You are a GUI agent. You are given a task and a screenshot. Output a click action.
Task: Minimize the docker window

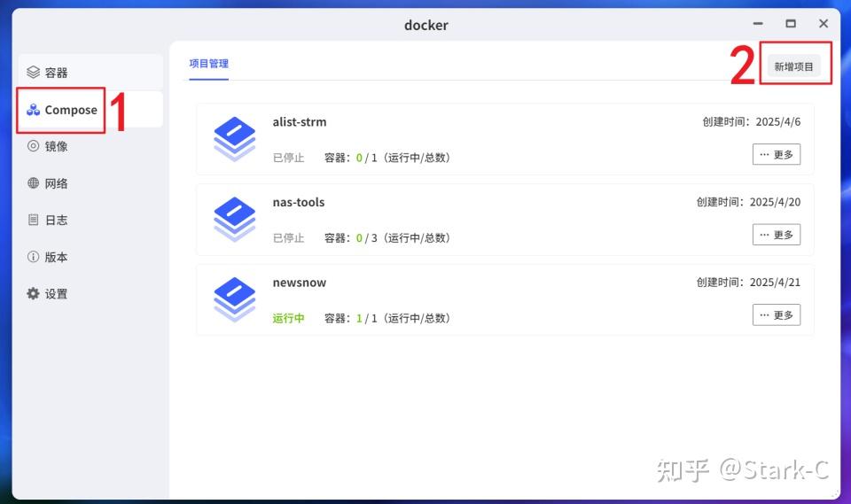coord(758,24)
